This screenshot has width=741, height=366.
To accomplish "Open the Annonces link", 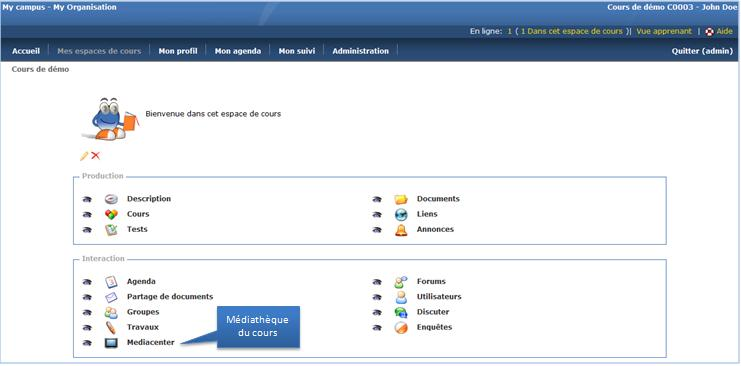I will [x=435, y=229].
